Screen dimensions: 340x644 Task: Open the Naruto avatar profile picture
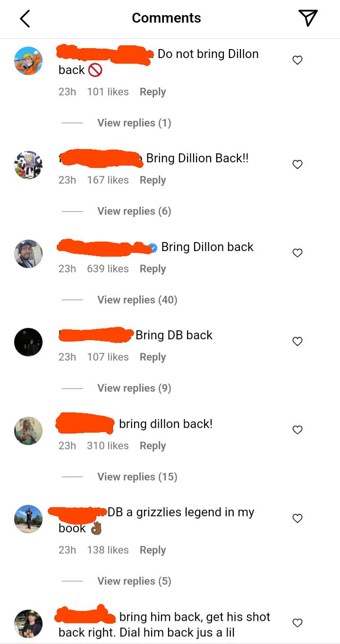coord(28,61)
